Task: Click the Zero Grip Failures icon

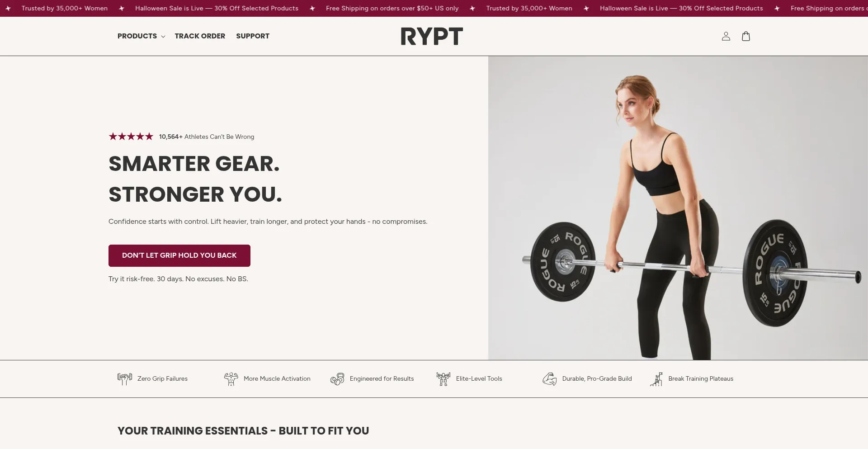Action: (125, 379)
